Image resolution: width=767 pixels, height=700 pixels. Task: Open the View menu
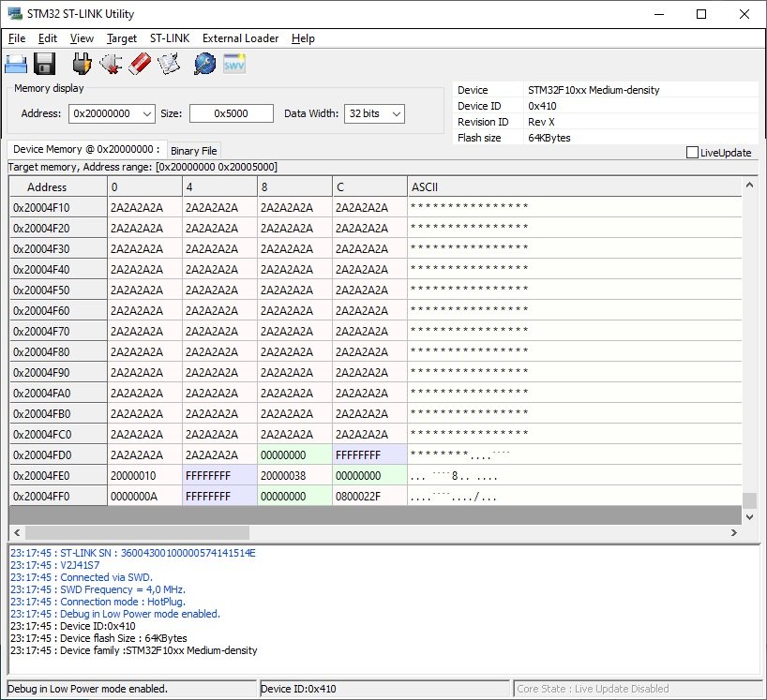pos(82,38)
